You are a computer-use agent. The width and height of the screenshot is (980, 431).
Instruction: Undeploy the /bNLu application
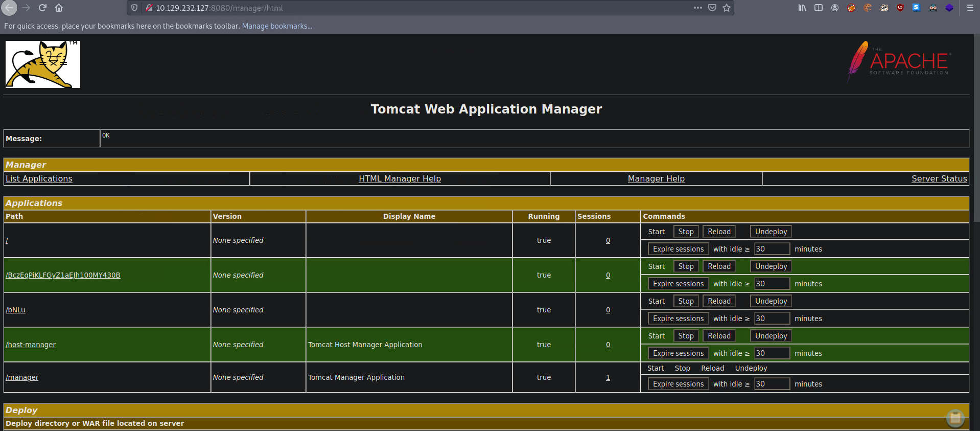[x=771, y=301]
